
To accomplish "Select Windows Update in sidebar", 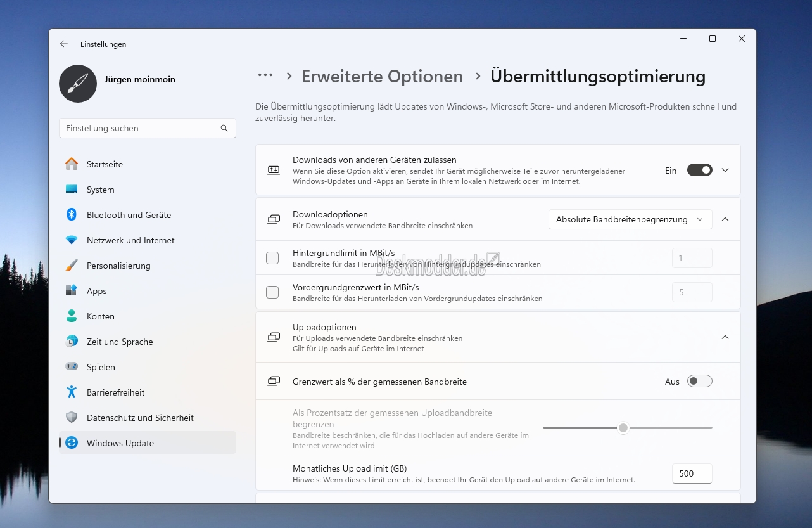I will (148, 443).
